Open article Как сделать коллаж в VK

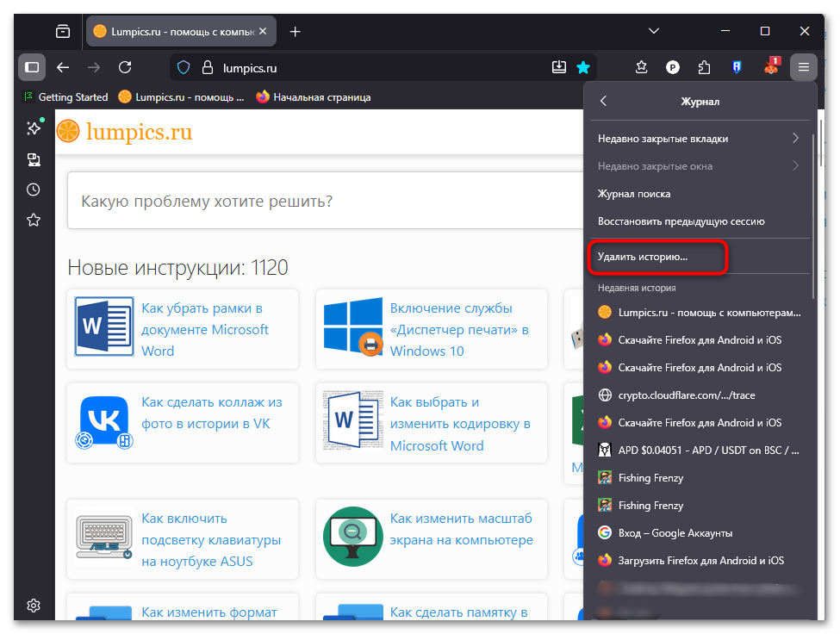click(x=212, y=413)
